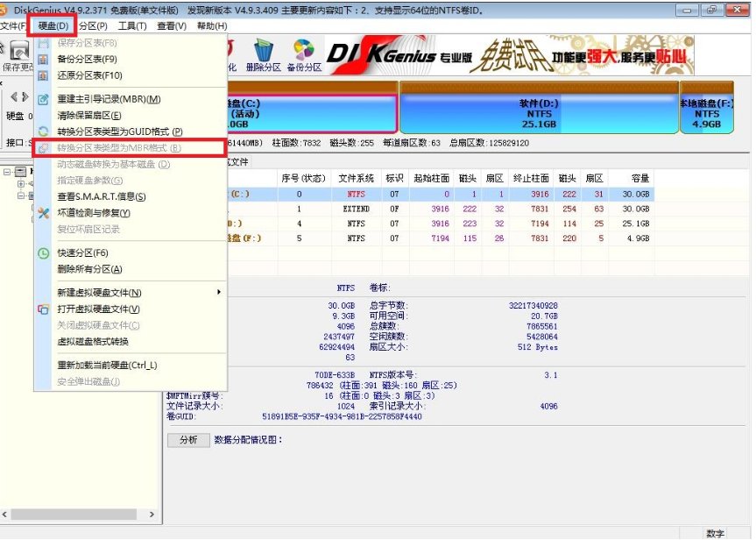Open the 工具(T) menu
This screenshot has width=756, height=540.
pos(132,26)
